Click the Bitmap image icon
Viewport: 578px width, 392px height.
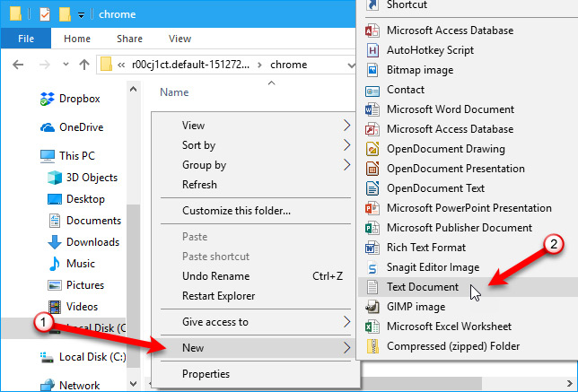point(373,70)
